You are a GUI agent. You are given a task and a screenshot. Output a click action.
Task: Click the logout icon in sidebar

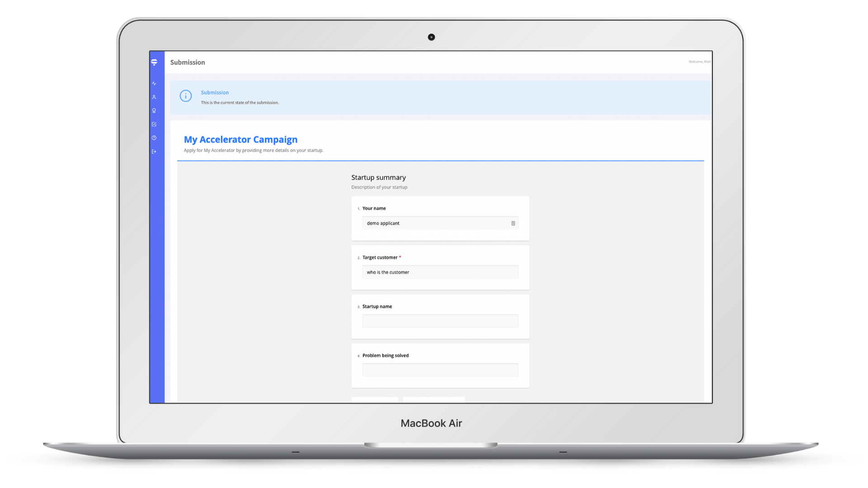click(154, 151)
